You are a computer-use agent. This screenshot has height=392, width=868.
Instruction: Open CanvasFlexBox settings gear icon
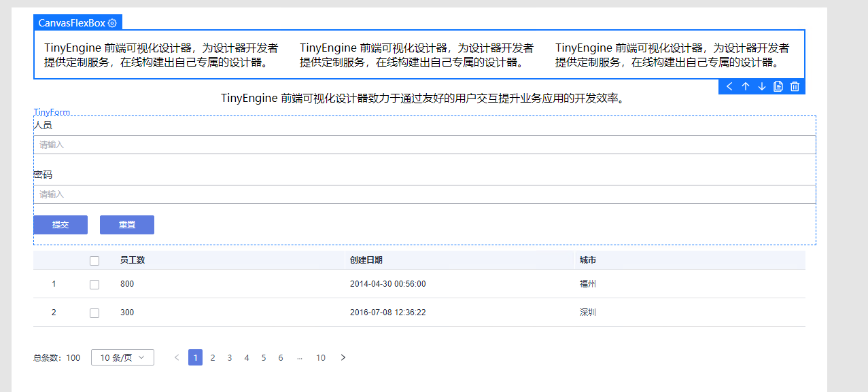pos(112,22)
